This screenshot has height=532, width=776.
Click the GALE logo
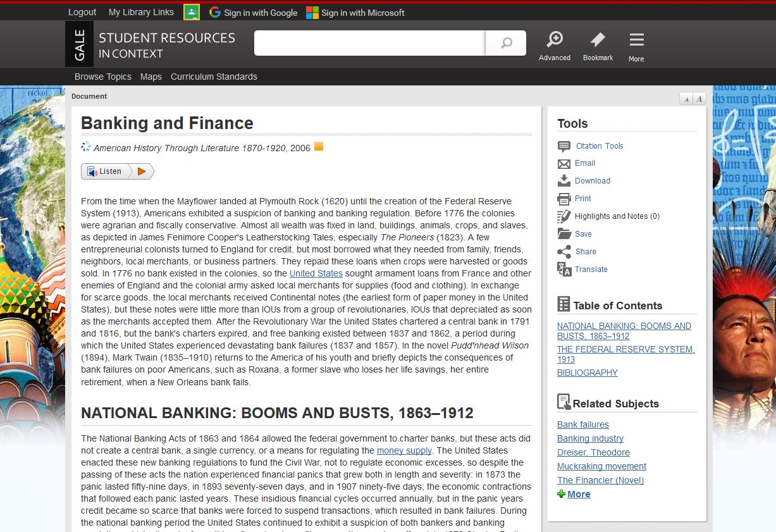[x=79, y=44]
